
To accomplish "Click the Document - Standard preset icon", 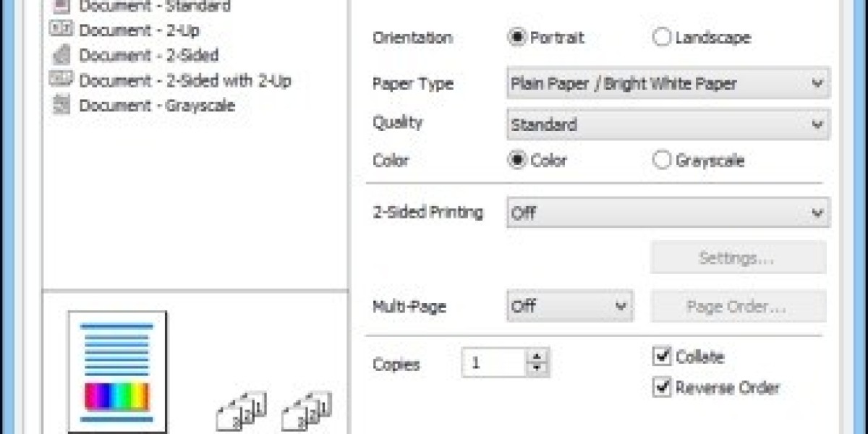I will [x=61, y=6].
